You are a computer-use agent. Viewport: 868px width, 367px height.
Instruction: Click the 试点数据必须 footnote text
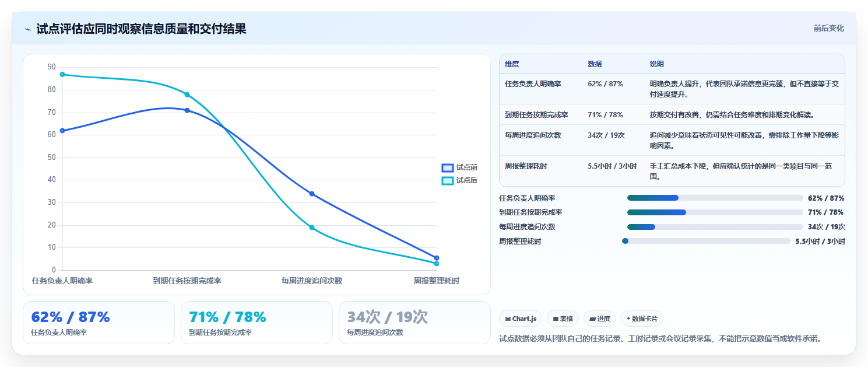(x=660, y=338)
